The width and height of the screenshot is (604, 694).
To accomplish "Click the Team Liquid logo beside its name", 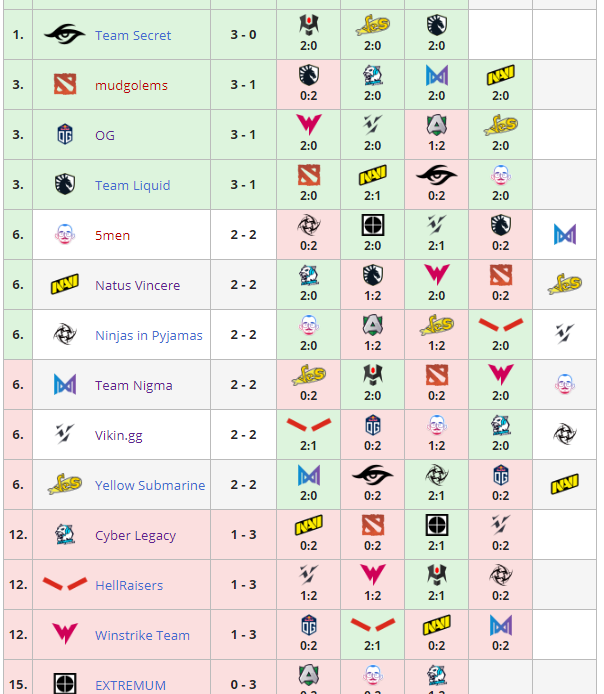I will point(65,185).
